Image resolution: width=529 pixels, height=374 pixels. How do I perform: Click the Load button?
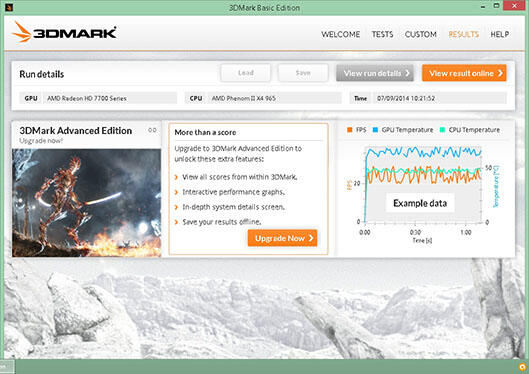tap(246, 73)
